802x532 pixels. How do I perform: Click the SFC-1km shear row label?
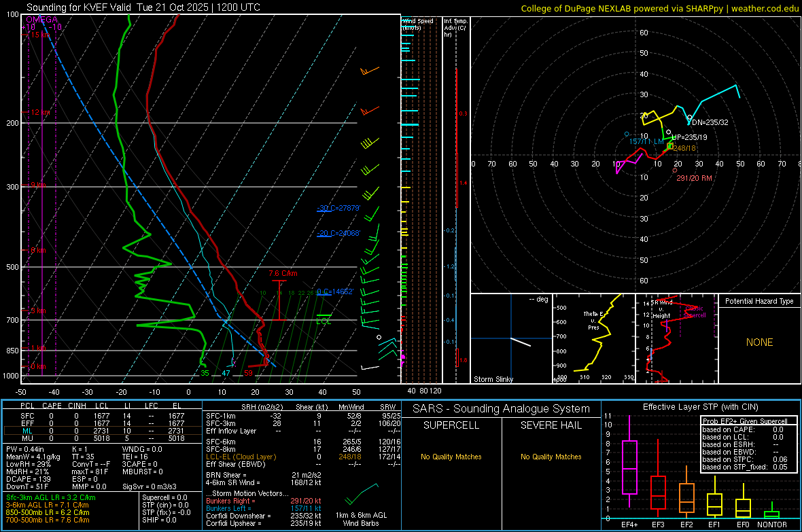[x=221, y=416]
